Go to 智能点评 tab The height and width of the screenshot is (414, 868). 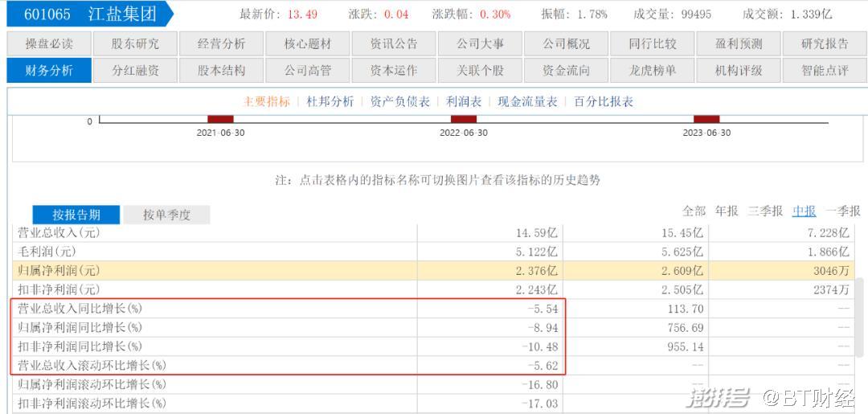pos(824,71)
